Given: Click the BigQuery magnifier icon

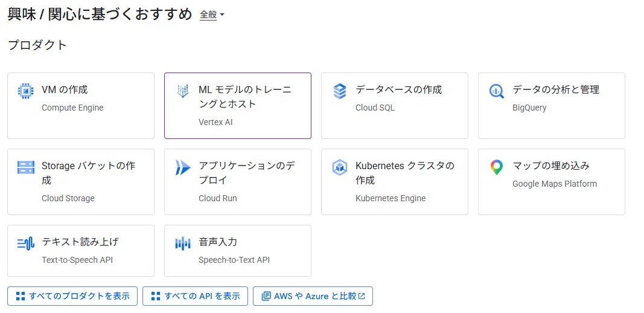Looking at the screenshot, I should point(497,91).
